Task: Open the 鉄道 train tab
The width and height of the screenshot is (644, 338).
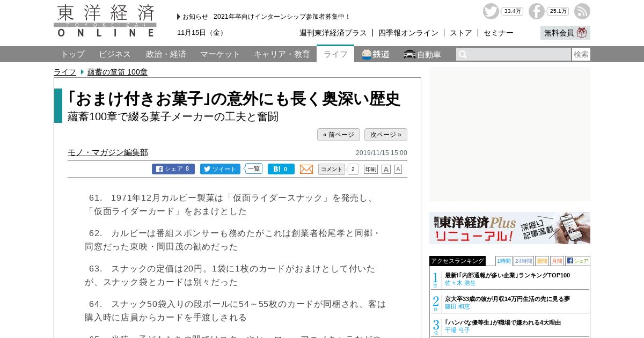Action: coord(376,54)
